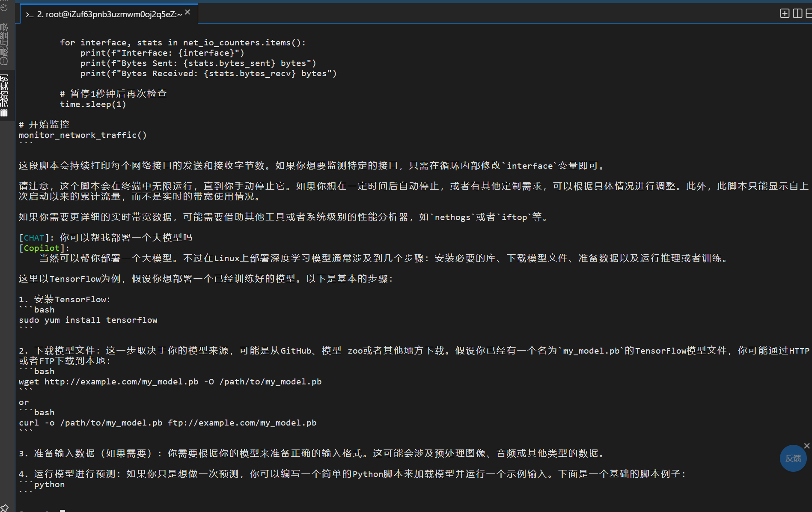
Task: Click the 'Bytes Received' print statement
Action: coord(208,73)
